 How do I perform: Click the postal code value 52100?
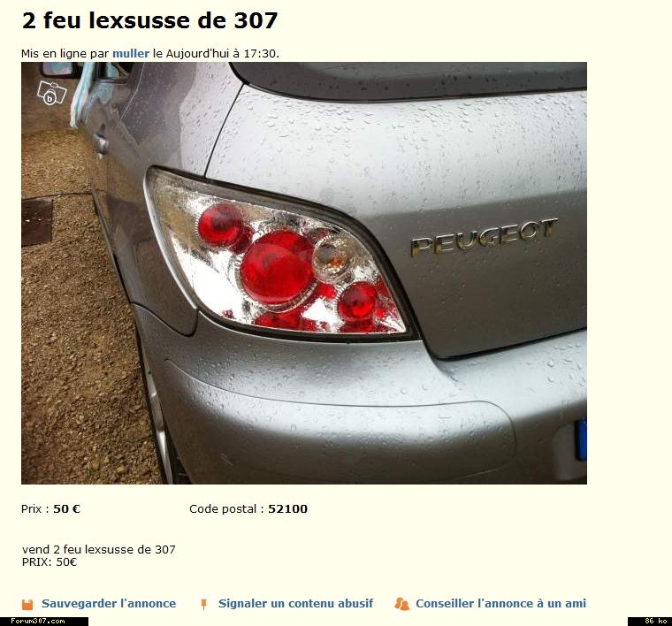coord(287,509)
